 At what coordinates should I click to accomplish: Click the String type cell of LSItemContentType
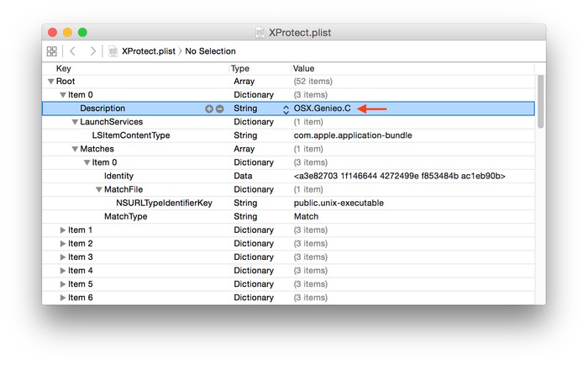pos(245,135)
